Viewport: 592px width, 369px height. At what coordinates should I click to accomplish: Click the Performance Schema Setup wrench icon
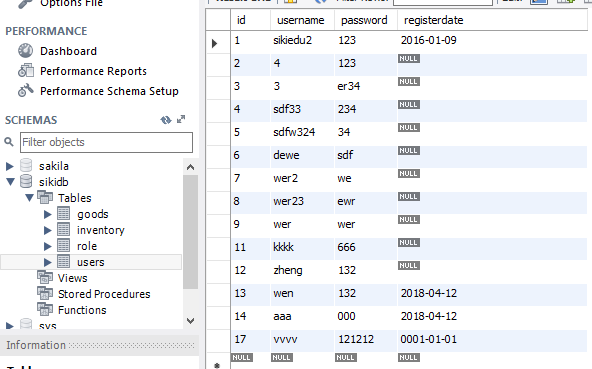[26, 91]
